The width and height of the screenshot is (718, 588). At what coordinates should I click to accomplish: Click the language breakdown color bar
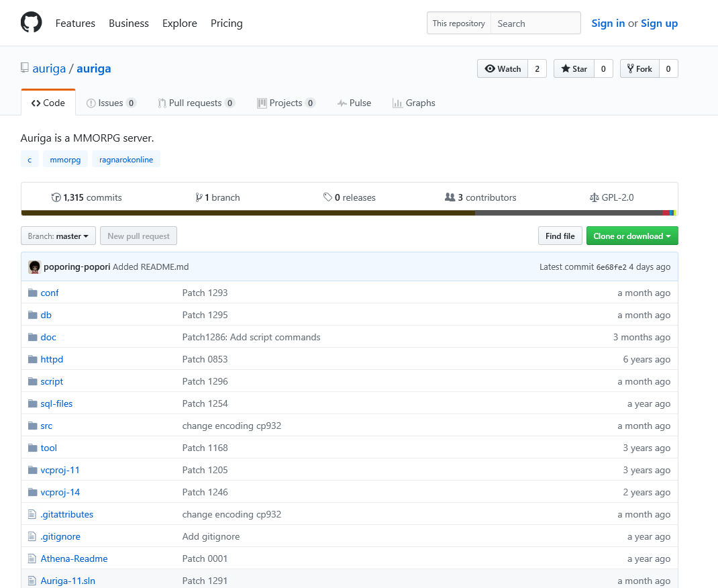point(350,213)
